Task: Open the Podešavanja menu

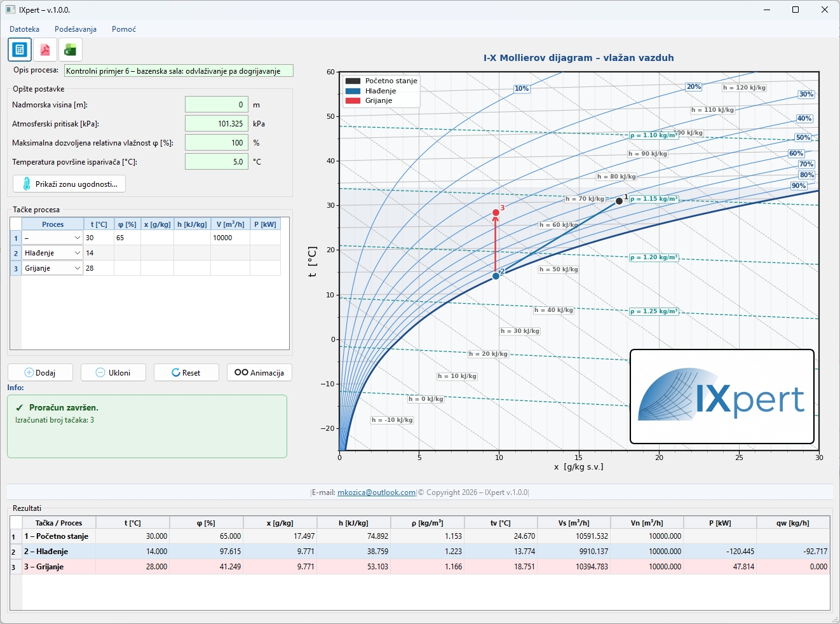Action: click(76, 29)
